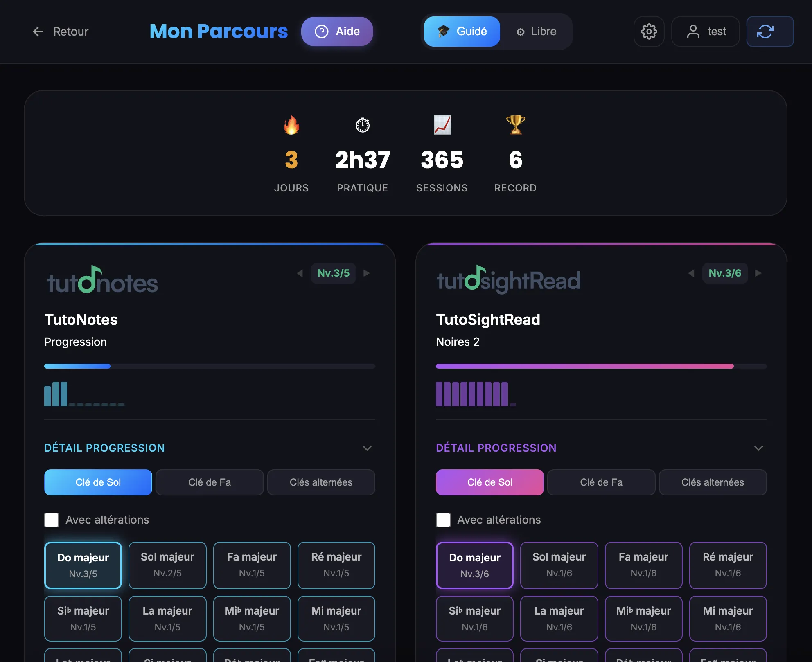The width and height of the screenshot is (812, 662).
Task: Click the back arrow next to Retour
Action: pos(38,32)
